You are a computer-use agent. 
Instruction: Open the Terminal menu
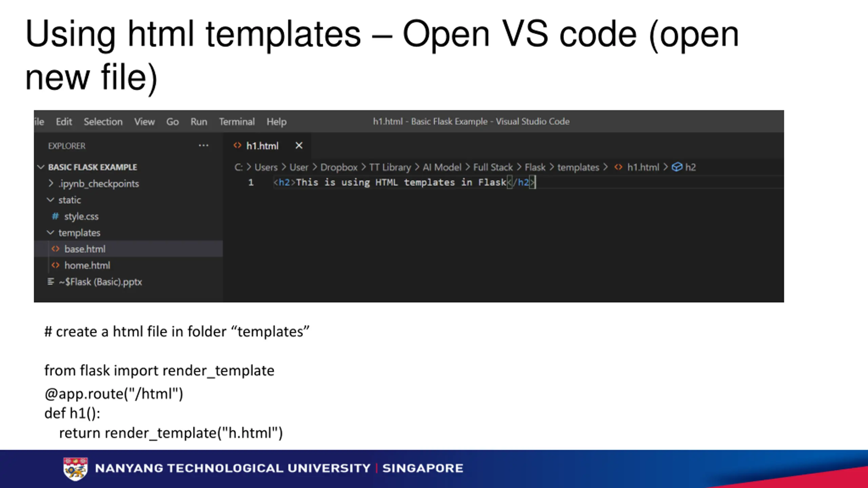tap(237, 122)
